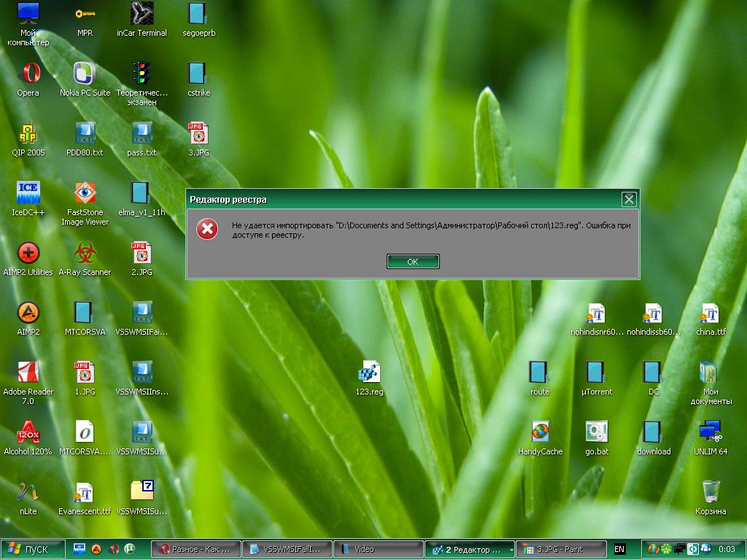The image size is (747, 560).
Task: Select the Мой компьютер desktop icon
Action: 28,24
